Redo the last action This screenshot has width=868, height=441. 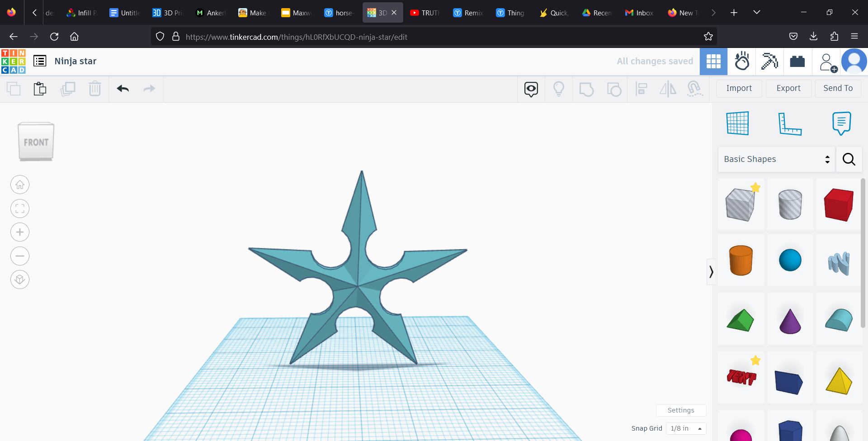coord(149,89)
